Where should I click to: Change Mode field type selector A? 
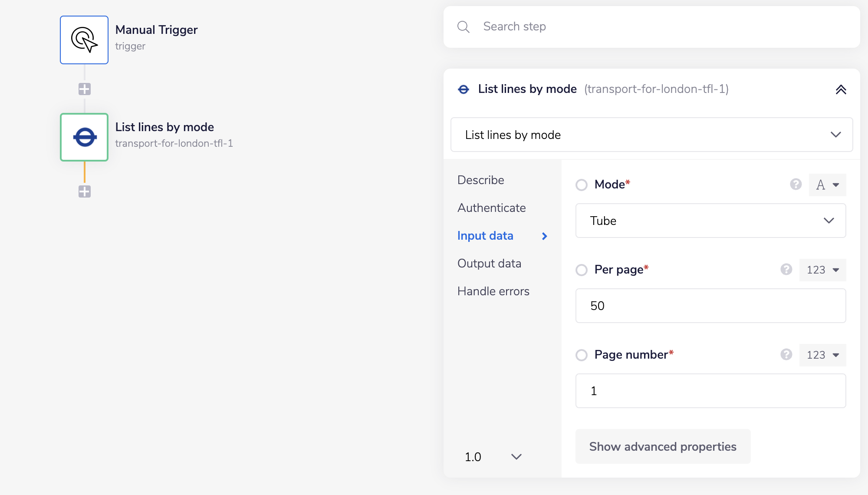827,185
